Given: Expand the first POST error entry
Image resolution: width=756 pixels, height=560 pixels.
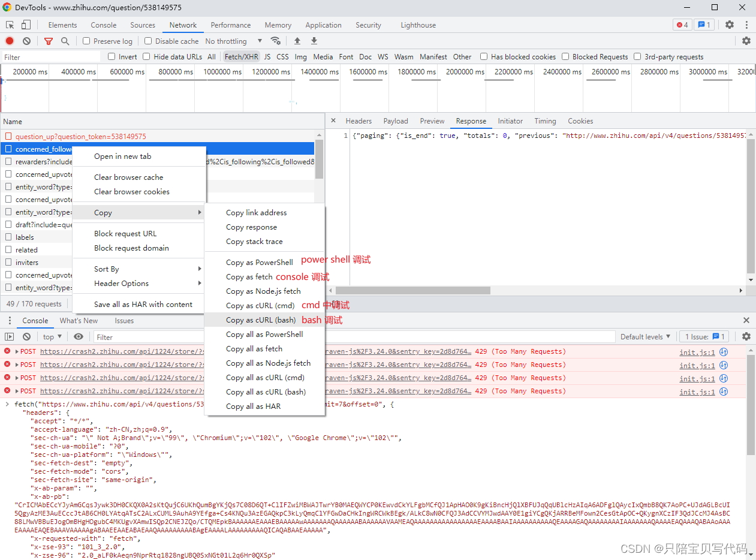Looking at the screenshot, I should tap(17, 351).
